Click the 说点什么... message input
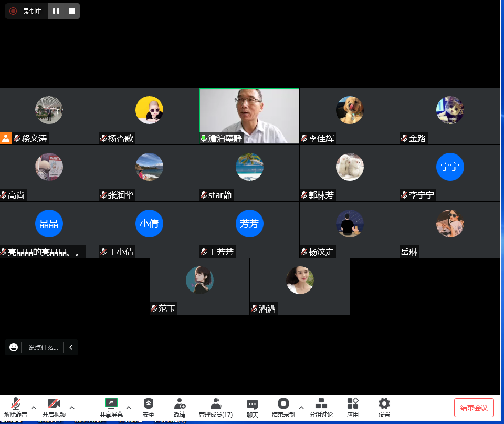Viewport: 504px width, 424px height. [43, 347]
